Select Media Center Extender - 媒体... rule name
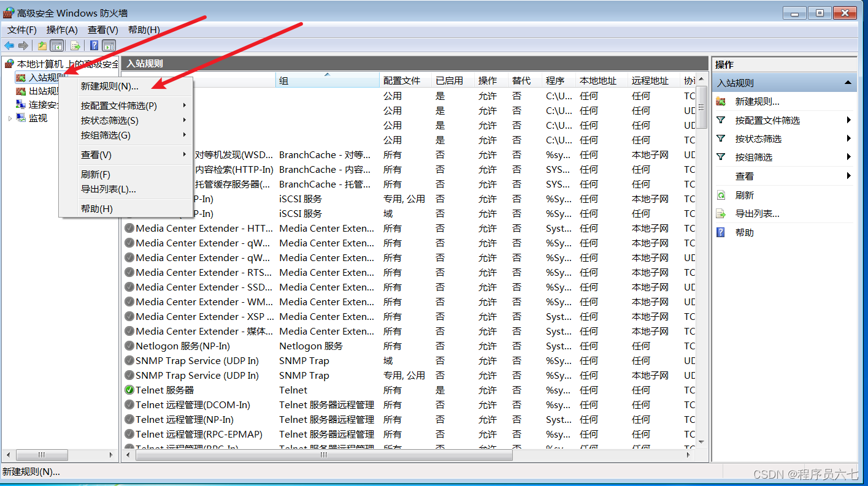The width and height of the screenshot is (868, 486). (205, 331)
